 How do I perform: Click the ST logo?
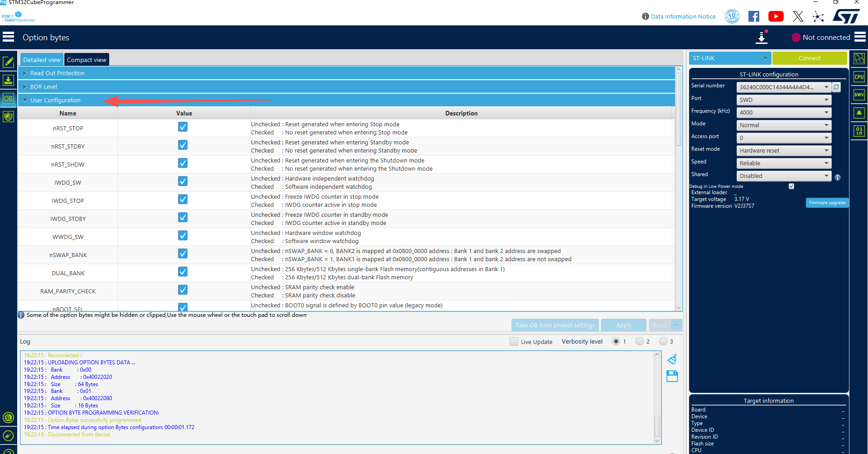pyautogui.click(x=846, y=16)
